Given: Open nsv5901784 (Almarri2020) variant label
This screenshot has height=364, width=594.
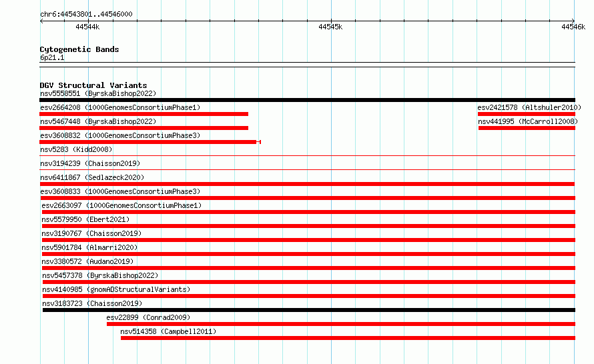Looking at the screenshot, I should 90,247.
